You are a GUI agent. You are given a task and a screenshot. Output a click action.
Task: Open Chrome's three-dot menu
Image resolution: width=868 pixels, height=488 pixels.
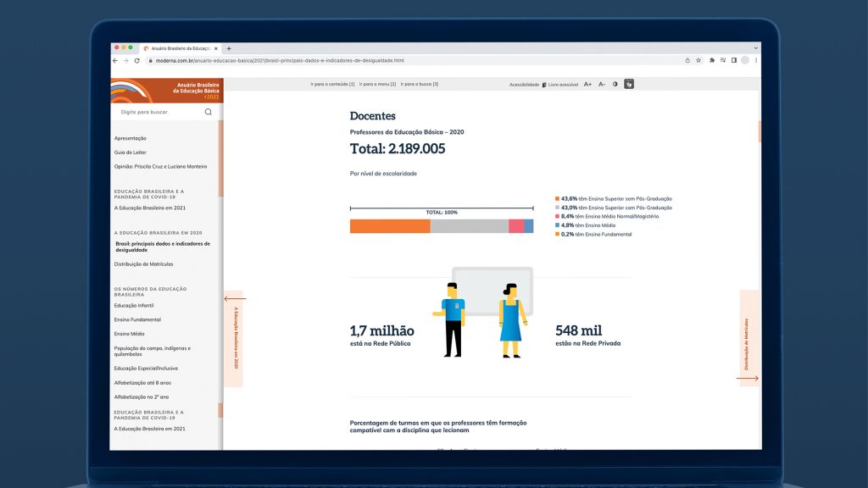click(755, 61)
